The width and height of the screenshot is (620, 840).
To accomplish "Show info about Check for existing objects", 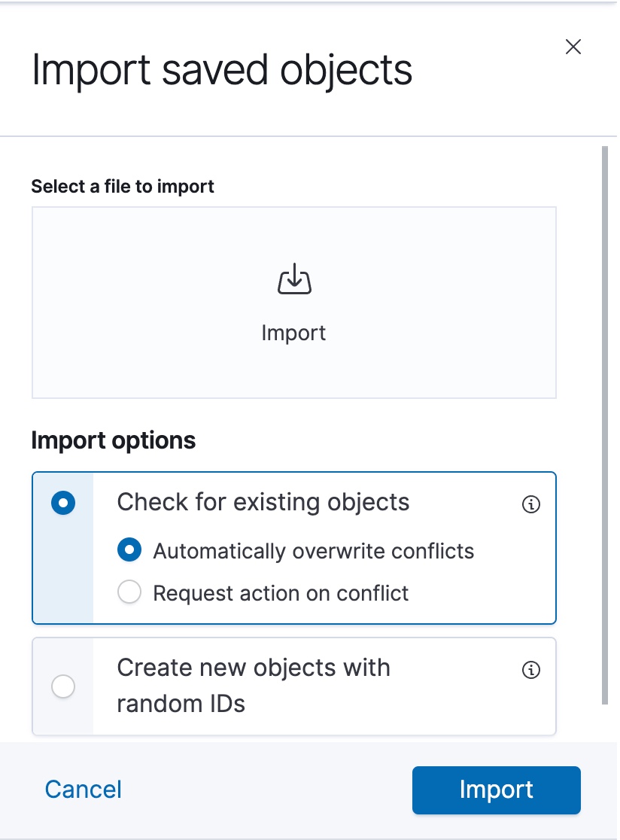I will [x=531, y=504].
